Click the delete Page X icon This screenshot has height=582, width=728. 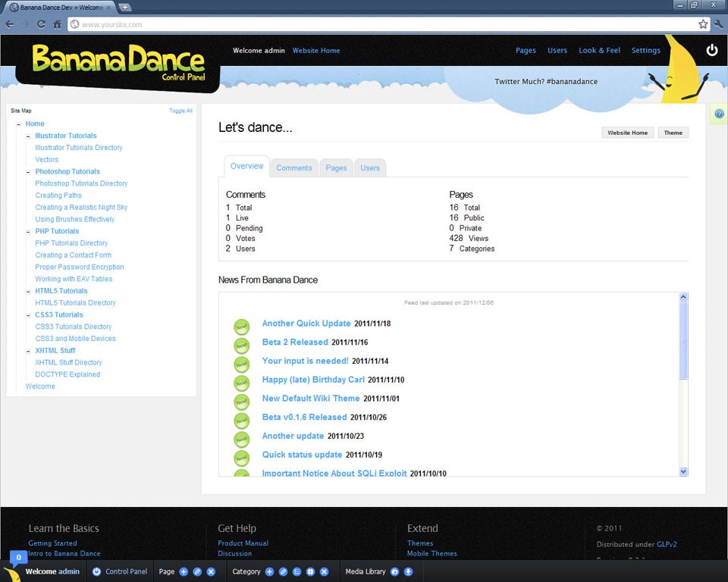(x=209, y=571)
